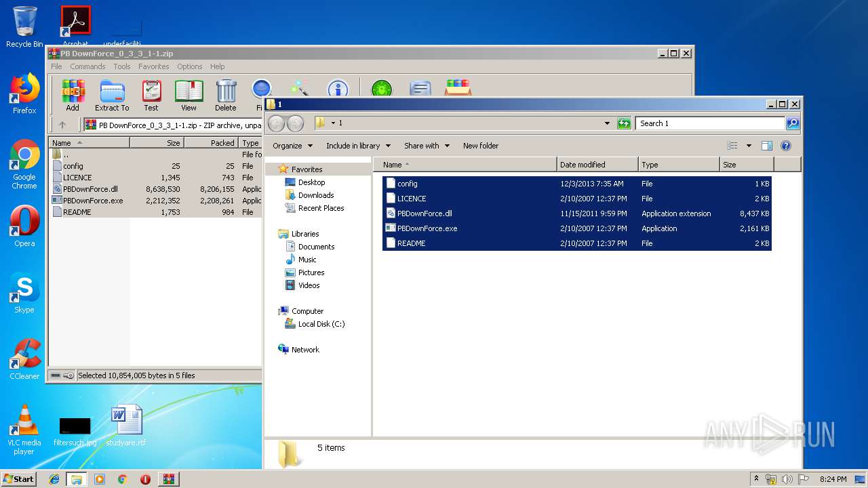Click the volume speaker tray icon

point(788,479)
